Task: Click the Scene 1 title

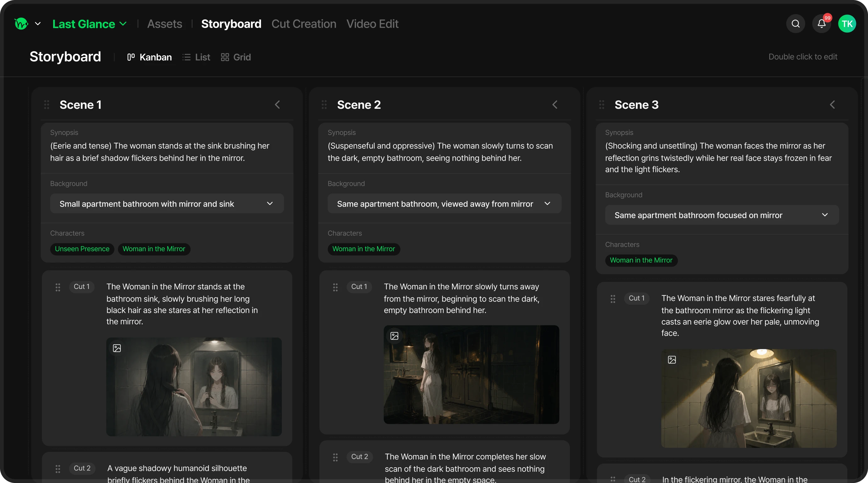Action: point(81,104)
